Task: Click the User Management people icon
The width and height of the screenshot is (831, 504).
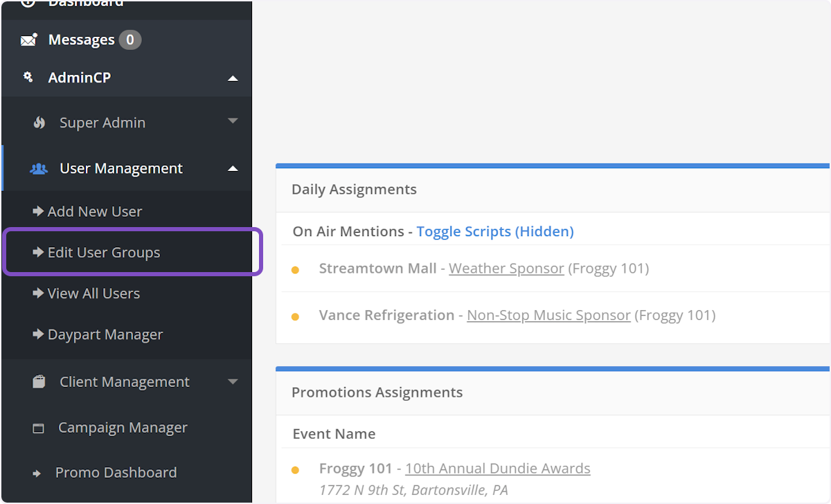Action: 39,168
